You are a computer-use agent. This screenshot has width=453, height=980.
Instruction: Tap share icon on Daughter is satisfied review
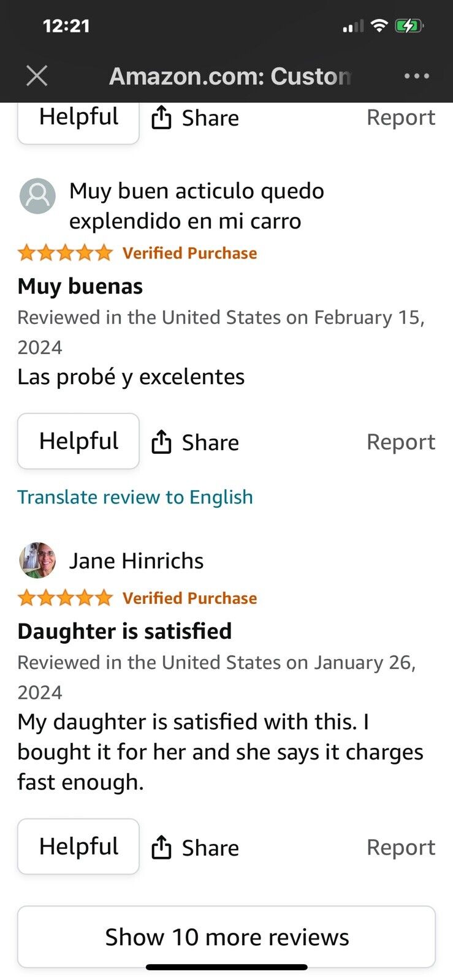point(161,847)
